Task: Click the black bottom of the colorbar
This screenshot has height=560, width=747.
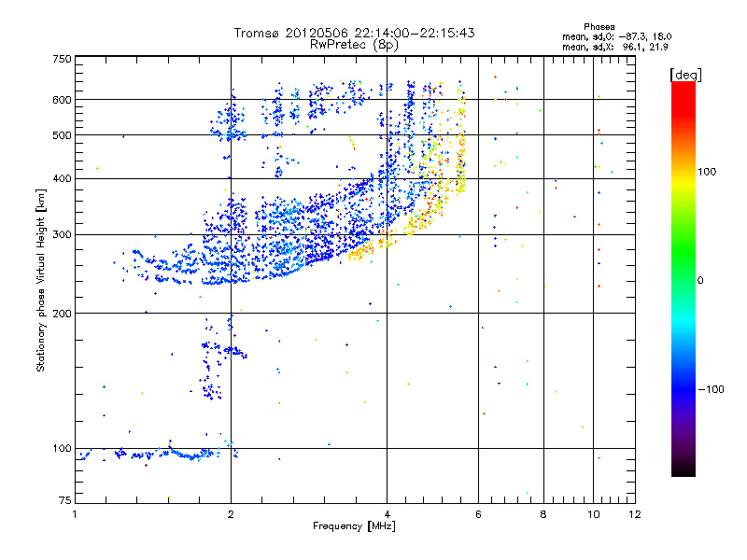Action: pos(684,469)
